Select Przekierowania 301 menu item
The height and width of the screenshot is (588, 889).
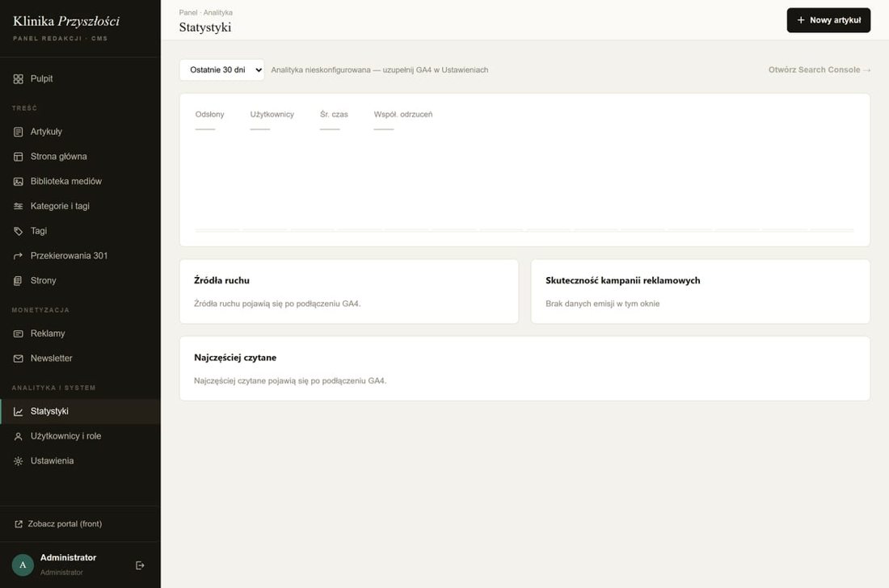(x=80, y=256)
